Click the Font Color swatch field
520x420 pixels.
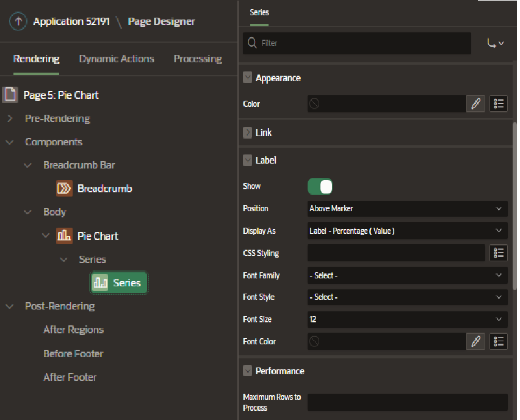386,341
